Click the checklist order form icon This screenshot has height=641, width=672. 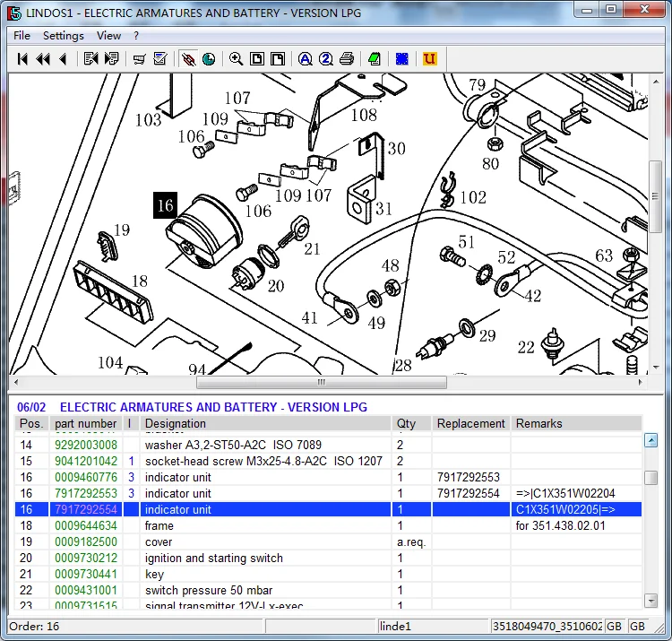(x=160, y=59)
